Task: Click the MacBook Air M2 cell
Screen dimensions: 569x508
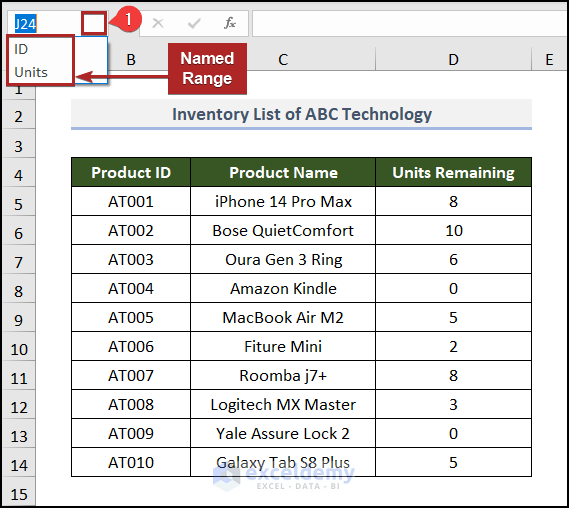Action: (x=283, y=318)
